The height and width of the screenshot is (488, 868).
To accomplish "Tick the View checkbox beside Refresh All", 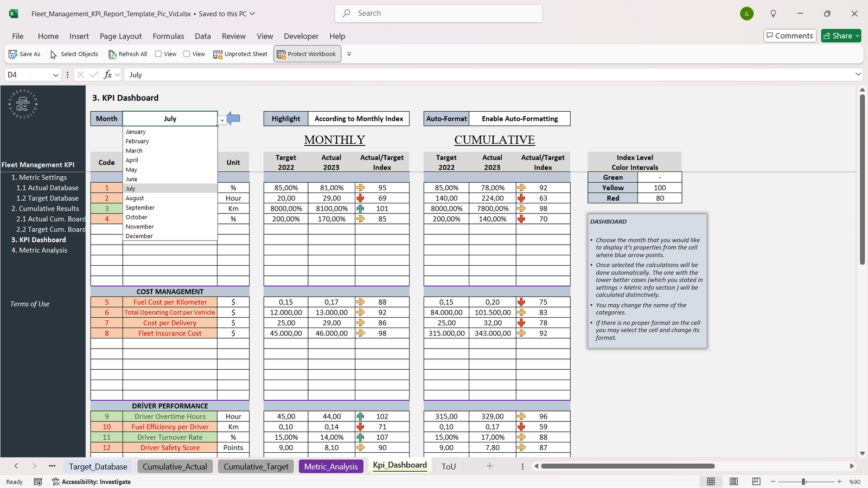I will click(x=158, y=54).
